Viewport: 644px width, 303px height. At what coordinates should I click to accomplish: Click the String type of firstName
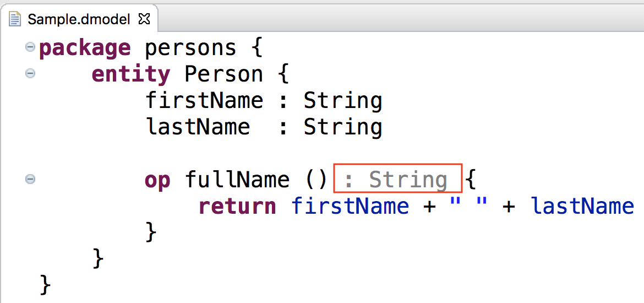(x=343, y=100)
